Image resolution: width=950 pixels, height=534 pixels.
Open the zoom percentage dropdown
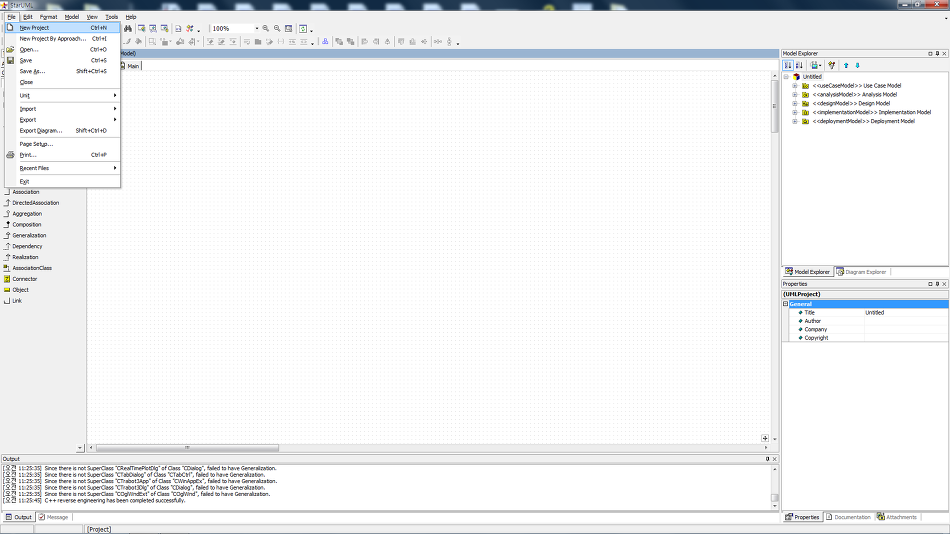256,29
